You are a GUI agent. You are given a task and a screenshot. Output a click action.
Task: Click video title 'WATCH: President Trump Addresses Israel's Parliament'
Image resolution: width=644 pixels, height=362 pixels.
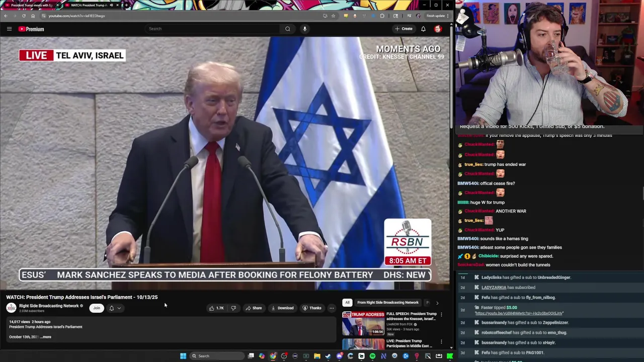tap(82, 297)
